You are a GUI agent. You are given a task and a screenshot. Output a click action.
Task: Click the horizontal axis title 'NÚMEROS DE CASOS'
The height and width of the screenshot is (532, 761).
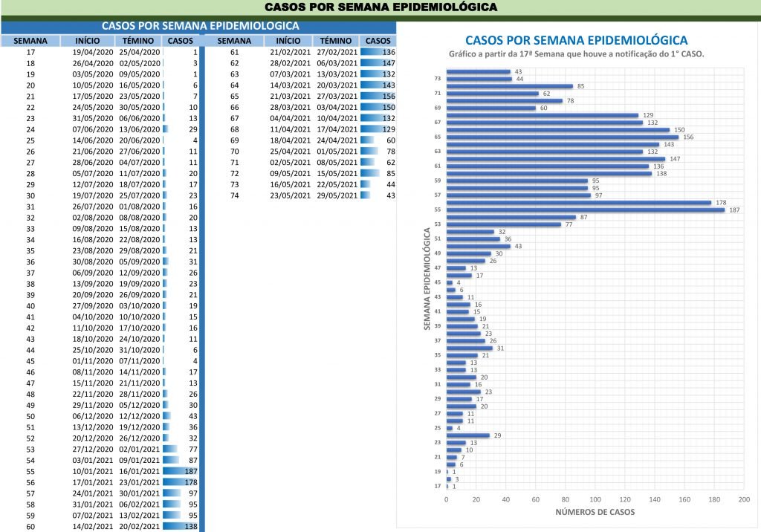pos(595,513)
